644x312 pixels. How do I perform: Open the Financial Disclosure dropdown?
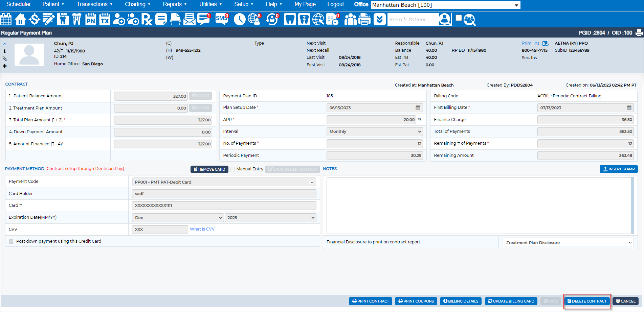pos(568,242)
